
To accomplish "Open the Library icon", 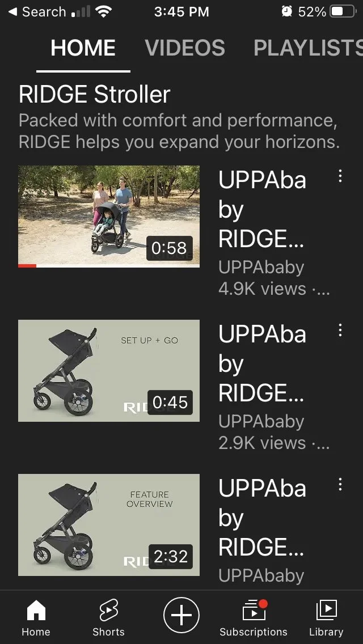I will 326,610.
